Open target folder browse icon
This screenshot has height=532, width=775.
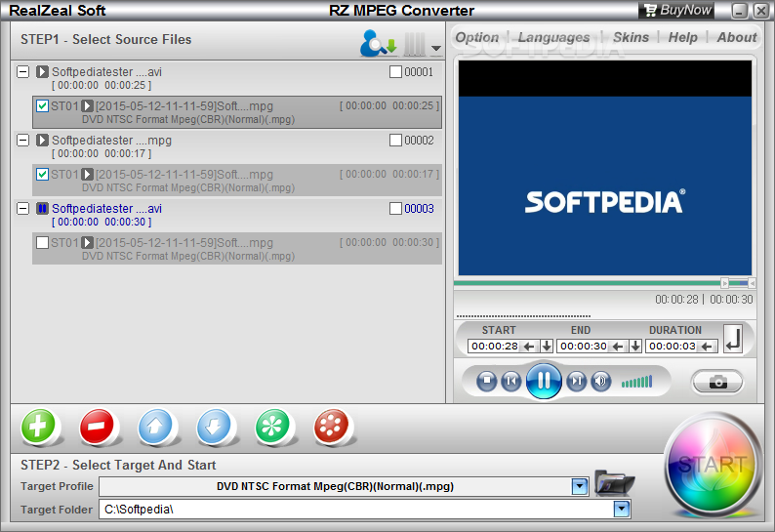point(614,483)
